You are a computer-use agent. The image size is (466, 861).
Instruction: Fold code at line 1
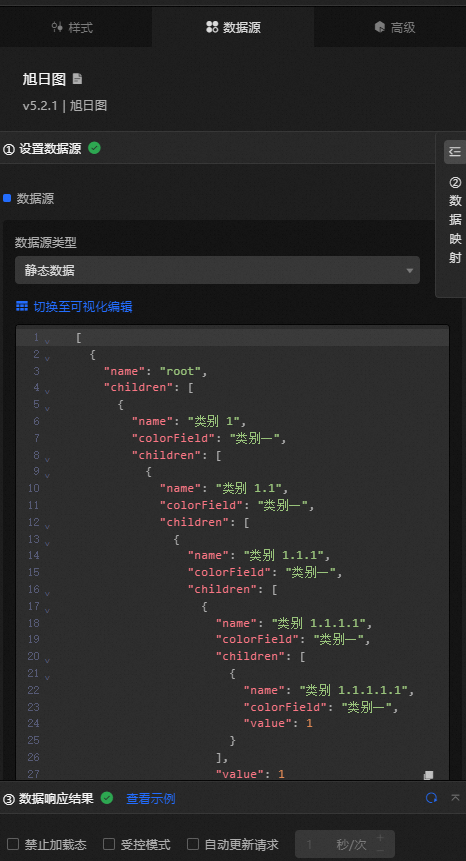tap(47, 342)
